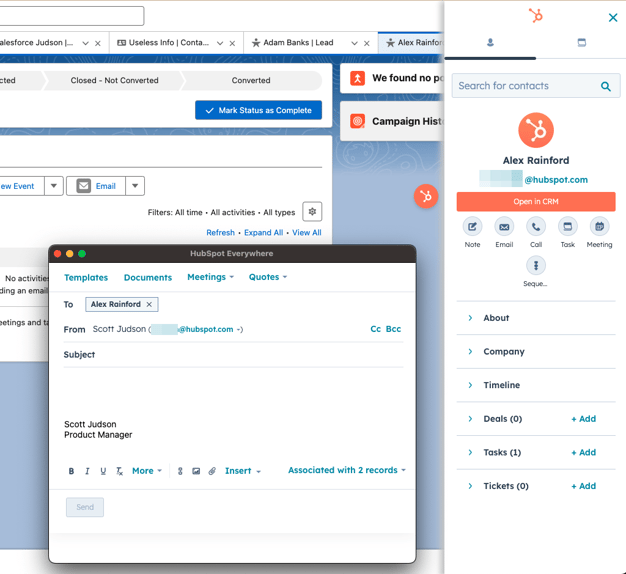Apply italic formatting in email composer

87,471
